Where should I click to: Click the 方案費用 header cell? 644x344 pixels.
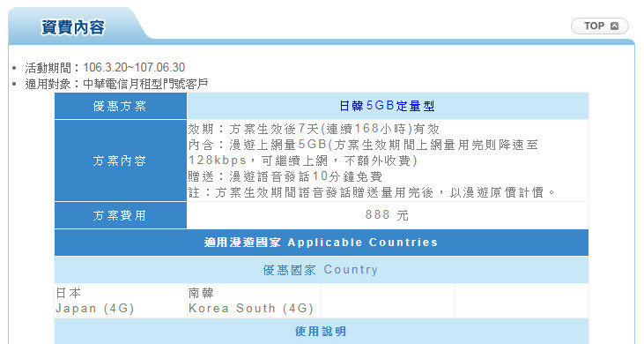pos(121,215)
